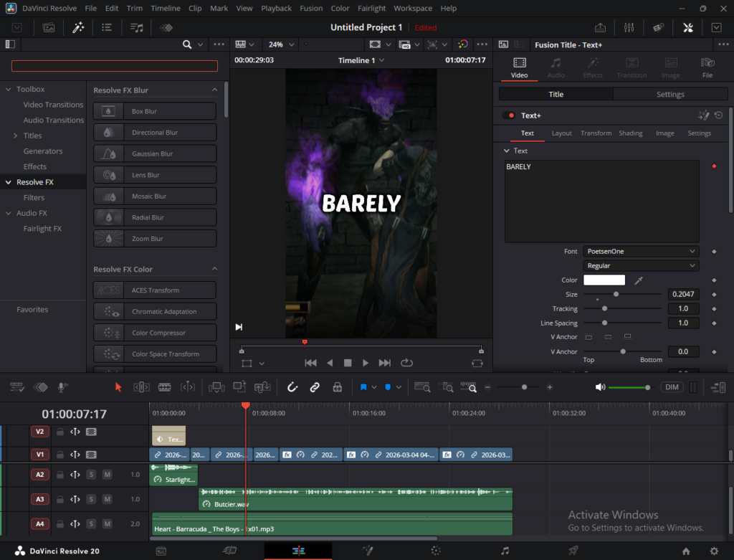Select the Inspector File tab icon
Screen dimensions: 734x560
[x=707, y=67]
